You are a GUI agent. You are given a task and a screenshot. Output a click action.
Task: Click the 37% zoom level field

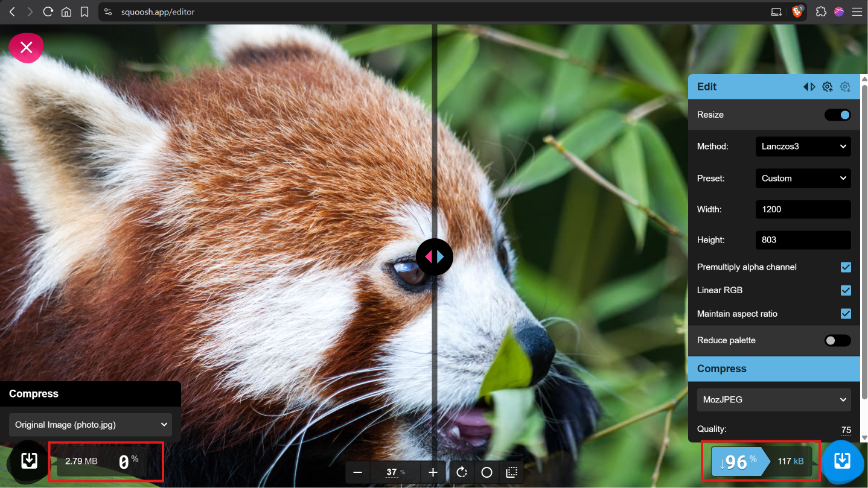point(395,472)
